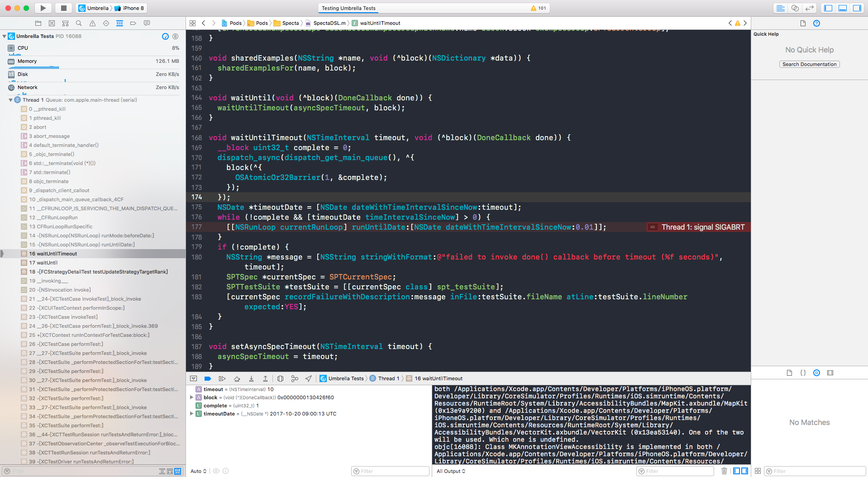Open the Test navigator diamond icon

[x=106, y=23]
